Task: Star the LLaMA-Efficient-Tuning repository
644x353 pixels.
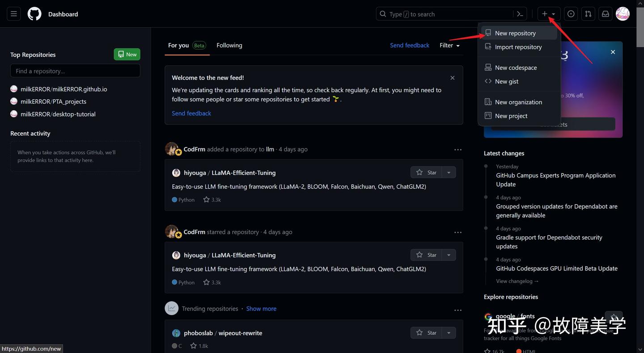Action: coord(426,172)
